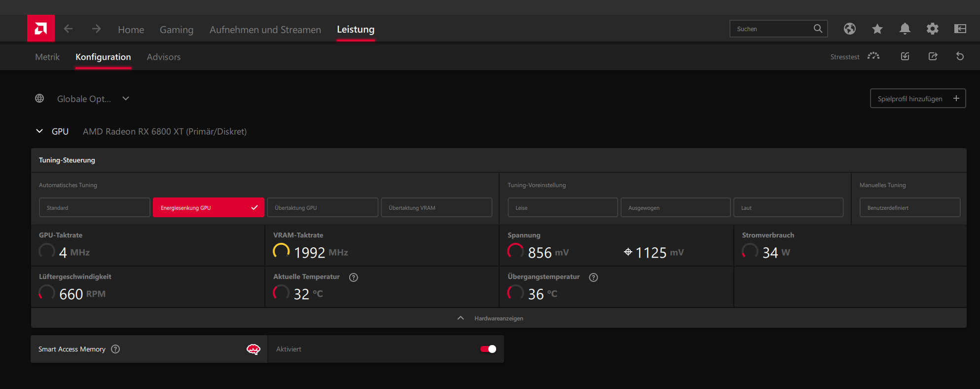Open the Globale Opt... profile dropdown
The width and height of the screenshot is (980, 389).
click(93, 99)
